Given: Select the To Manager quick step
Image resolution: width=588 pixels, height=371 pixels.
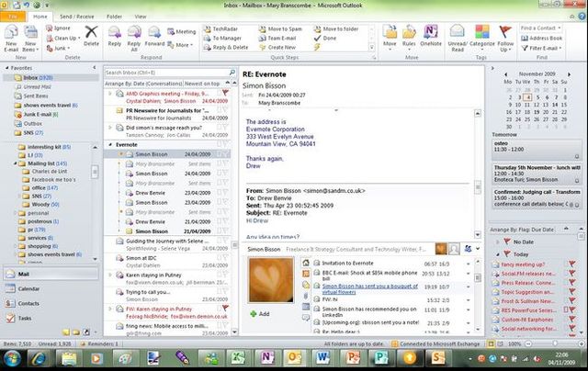Looking at the screenshot, I should point(222,38).
